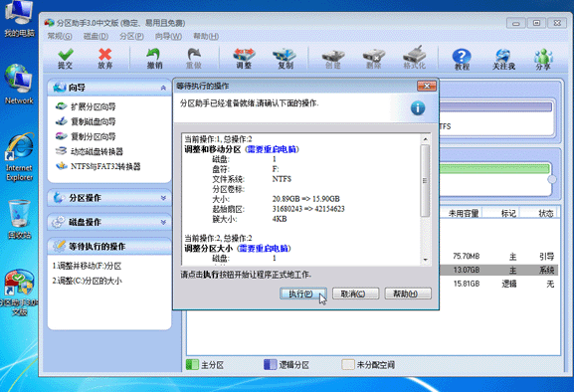
Task: Expand the 磁盘操作 panel
Action: pyautogui.click(x=163, y=222)
